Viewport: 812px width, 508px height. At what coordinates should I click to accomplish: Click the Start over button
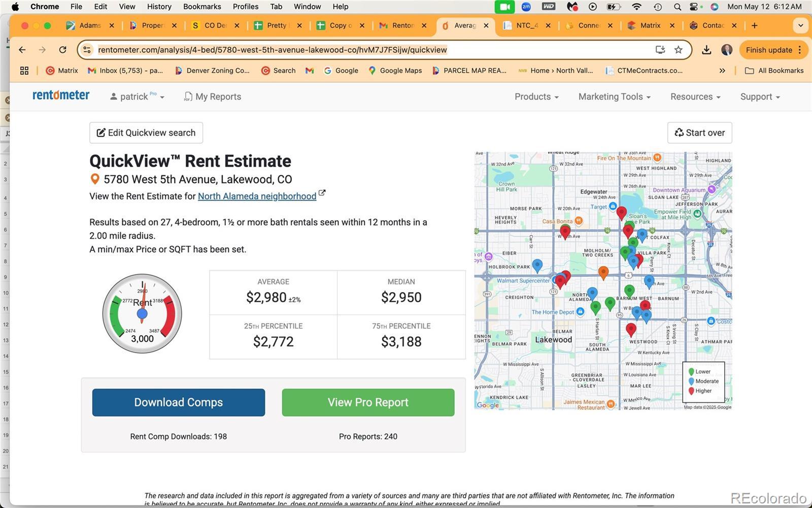point(700,133)
